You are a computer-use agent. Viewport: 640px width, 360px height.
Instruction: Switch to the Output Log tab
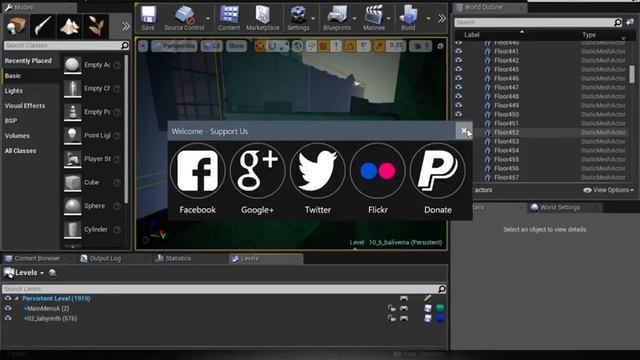tap(105, 259)
